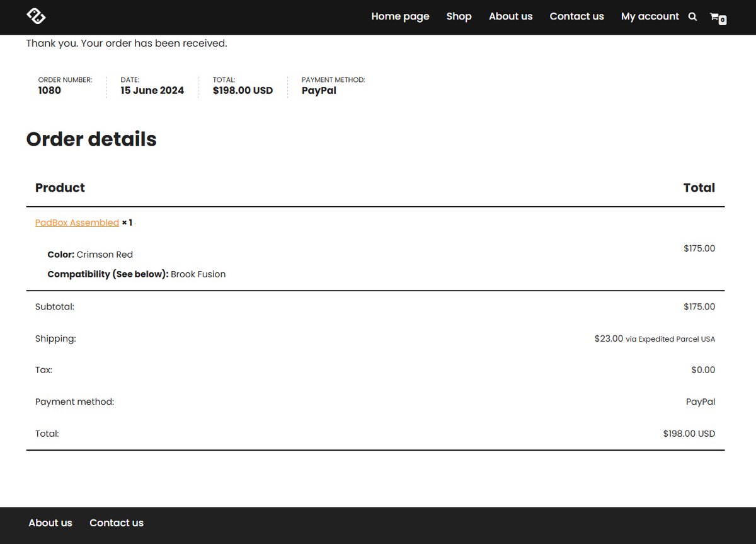Go to Home page in navigation
This screenshot has height=544, width=756.
click(400, 16)
